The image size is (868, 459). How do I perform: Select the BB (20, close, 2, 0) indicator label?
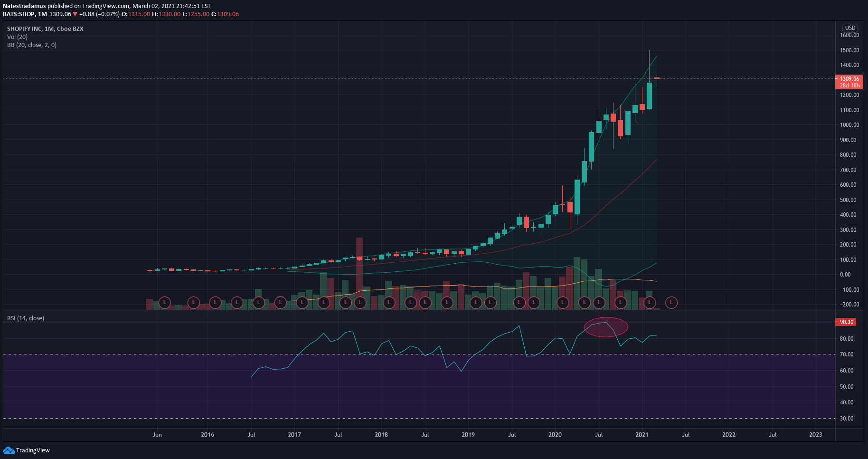tap(32, 45)
